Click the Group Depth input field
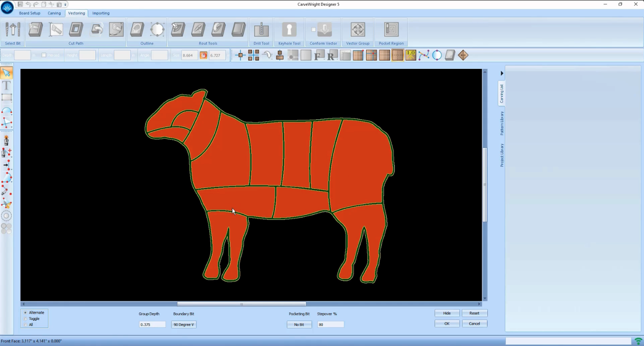 point(152,325)
